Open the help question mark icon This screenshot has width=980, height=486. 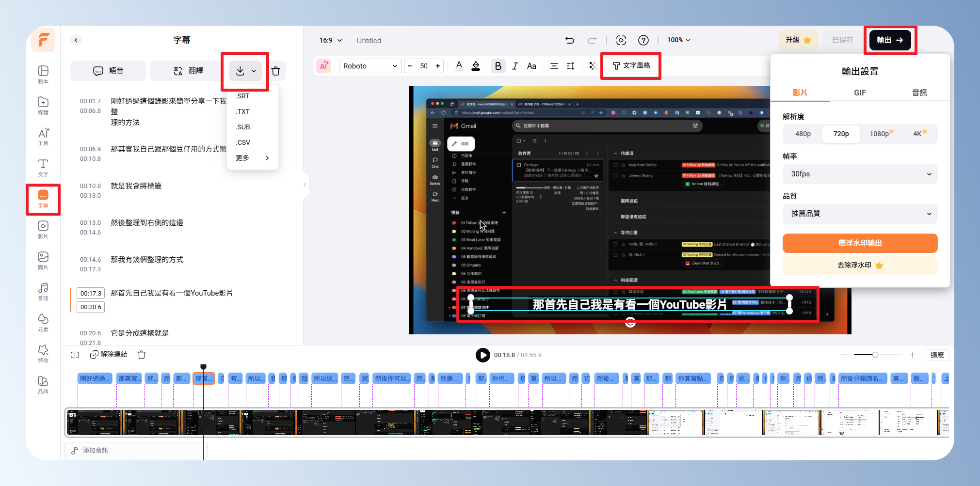pos(643,40)
